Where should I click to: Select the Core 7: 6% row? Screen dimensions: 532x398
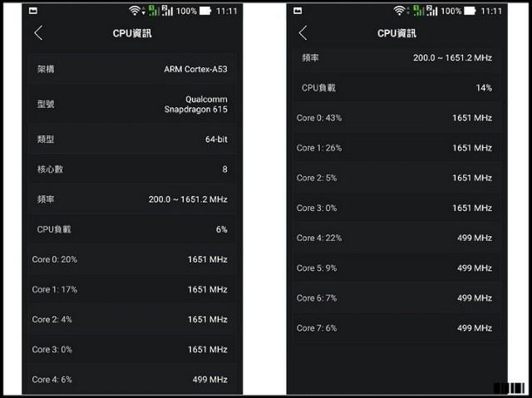[396, 327]
